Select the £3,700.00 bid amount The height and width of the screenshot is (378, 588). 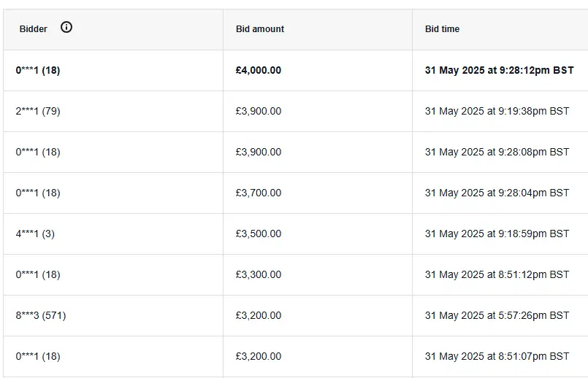pyautogui.click(x=259, y=193)
